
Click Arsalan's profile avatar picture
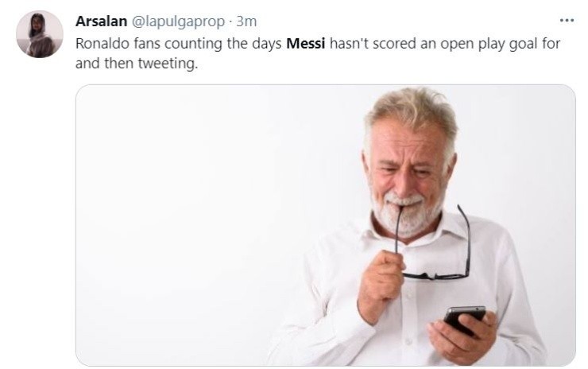[39, 34]
